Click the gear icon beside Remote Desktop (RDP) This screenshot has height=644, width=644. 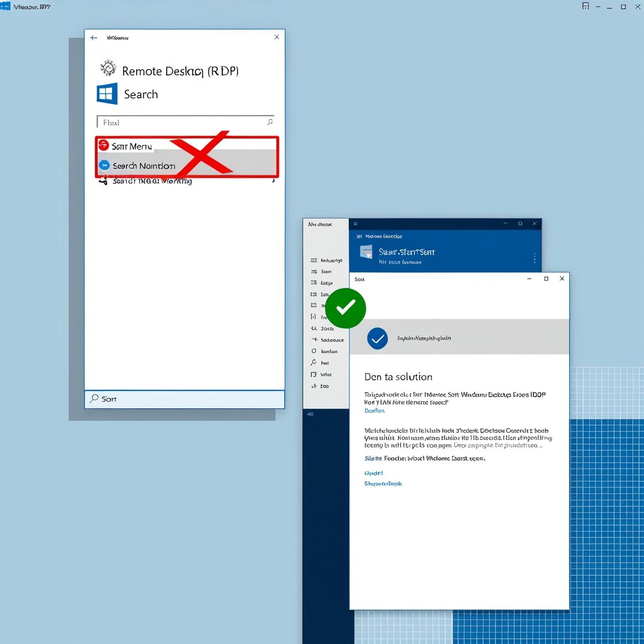[x=108, y=68]
